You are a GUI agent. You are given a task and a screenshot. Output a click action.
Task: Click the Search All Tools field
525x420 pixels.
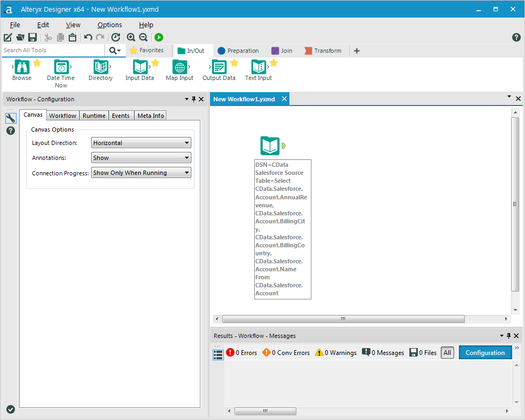click(x=53, y=50)
